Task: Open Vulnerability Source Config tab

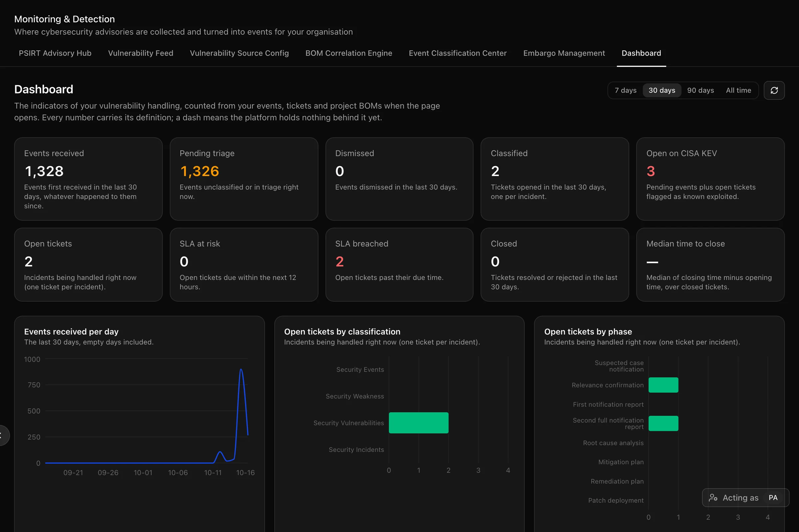Action: click(x=239, y=53)
